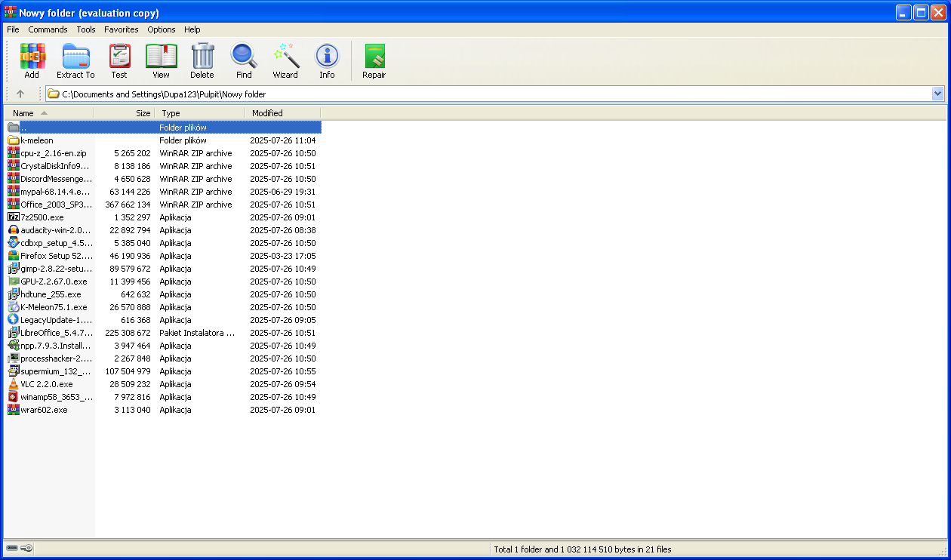Screen dimensions: 951x560
Task: Open the View file tool
Action: pyautogui.click(x=161, y=60)
